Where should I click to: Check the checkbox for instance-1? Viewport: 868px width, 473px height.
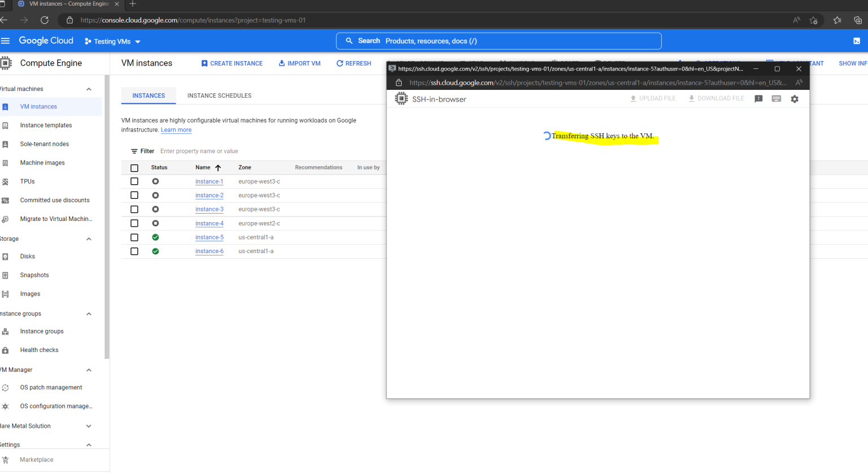pyautogui.click(x=134, y=181)
